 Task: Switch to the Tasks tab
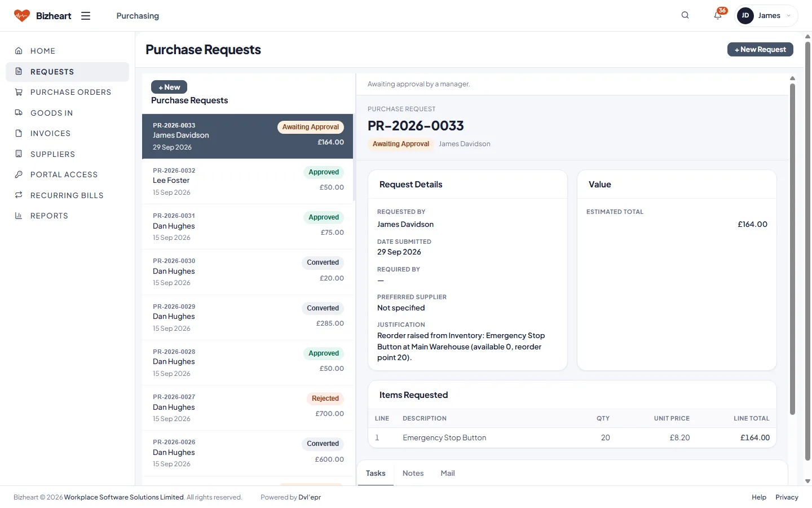coord(376,473)
